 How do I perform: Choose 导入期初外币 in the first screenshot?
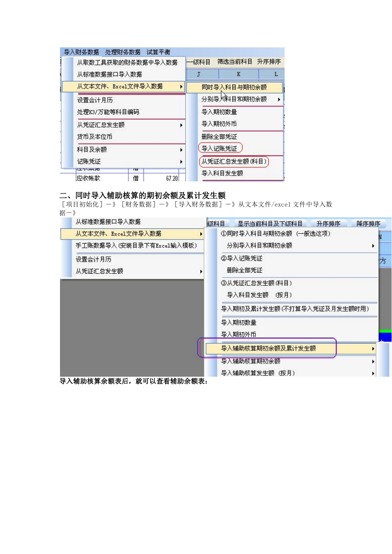pyautogui.click(x=235, y=124)
